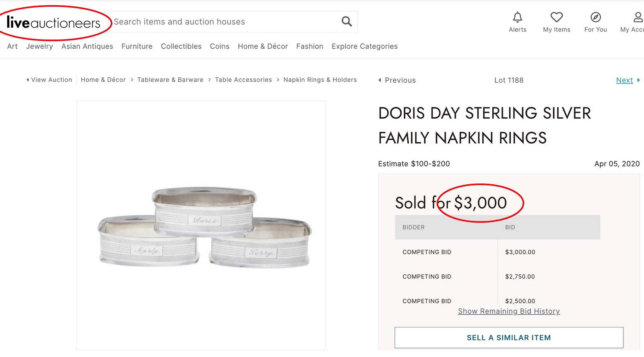The width and height of the screenshot is (644, 357).
Task: Go to the Previous lot
Action: [x=397, y=80]
